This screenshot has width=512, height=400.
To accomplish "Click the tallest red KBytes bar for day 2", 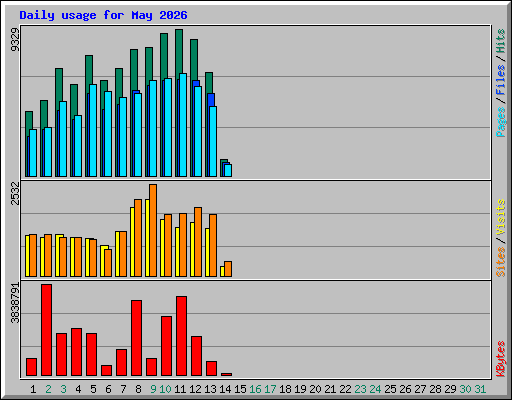I will point(46,330).
